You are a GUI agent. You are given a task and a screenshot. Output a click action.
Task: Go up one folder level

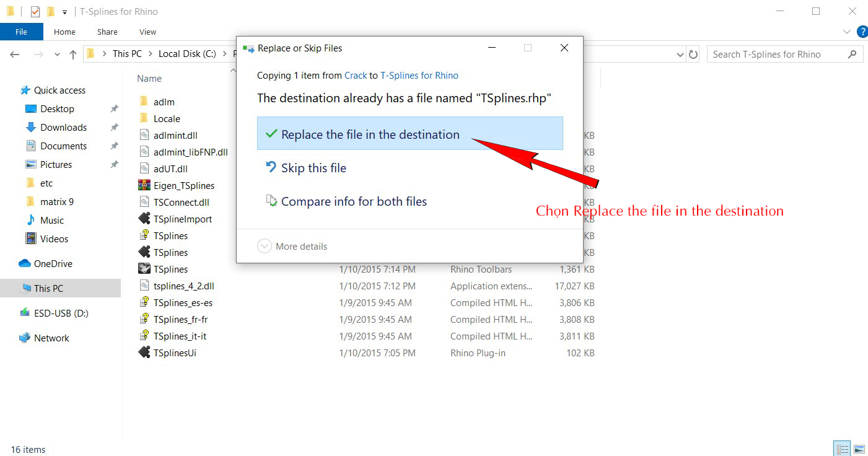point(73,55)
